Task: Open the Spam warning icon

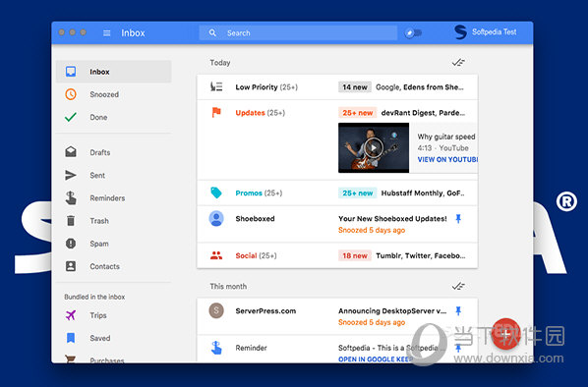Action: pyautogui.click(x=71, y=244)
